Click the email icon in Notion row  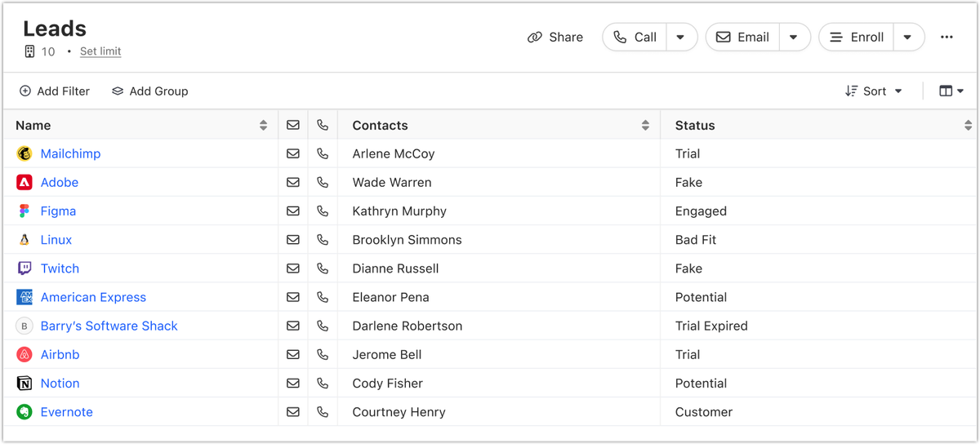293,383
